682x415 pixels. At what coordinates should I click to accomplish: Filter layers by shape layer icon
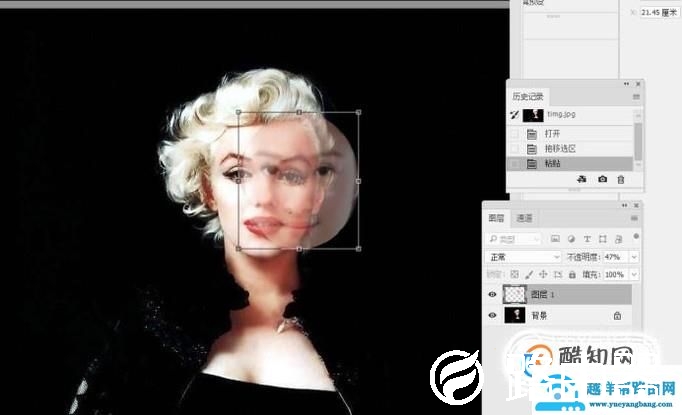tap(602, 239)
